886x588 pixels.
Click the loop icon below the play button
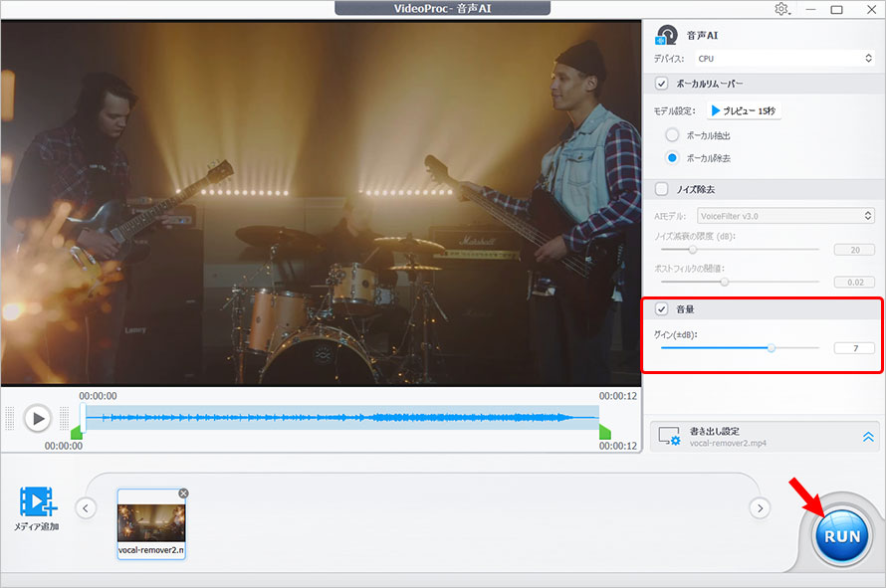point(38,448)
